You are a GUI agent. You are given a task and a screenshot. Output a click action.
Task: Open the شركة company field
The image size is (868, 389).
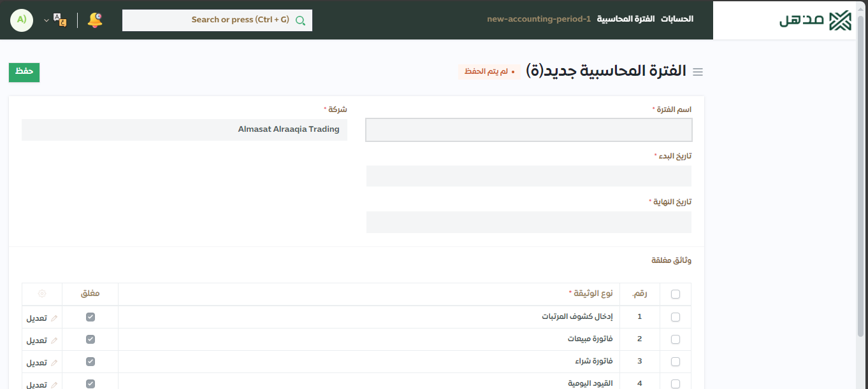184,129
